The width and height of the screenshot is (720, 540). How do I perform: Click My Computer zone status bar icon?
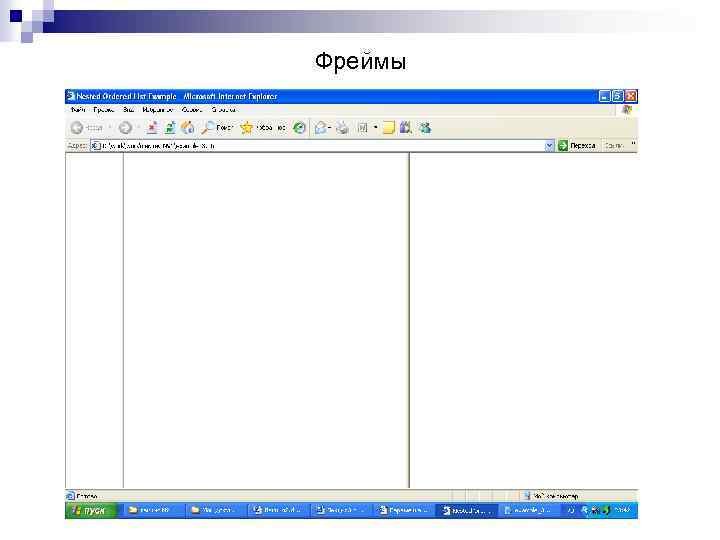(x=527, y=496)
